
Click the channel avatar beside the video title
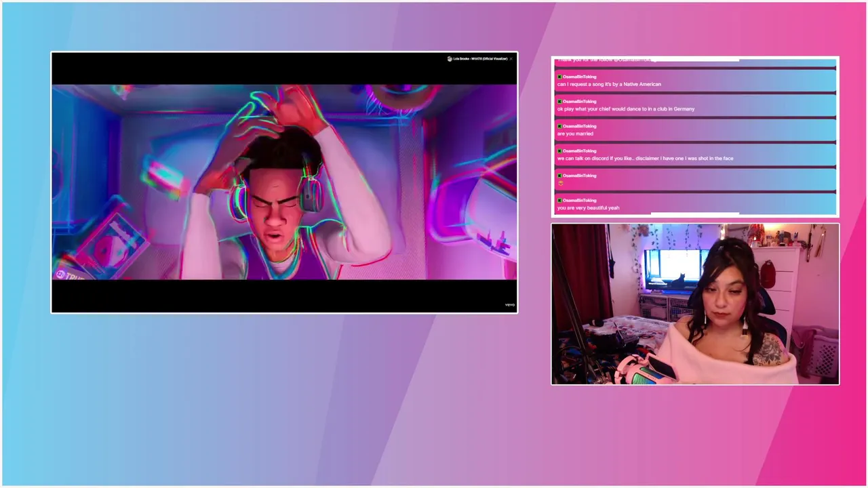click(450, 59)
